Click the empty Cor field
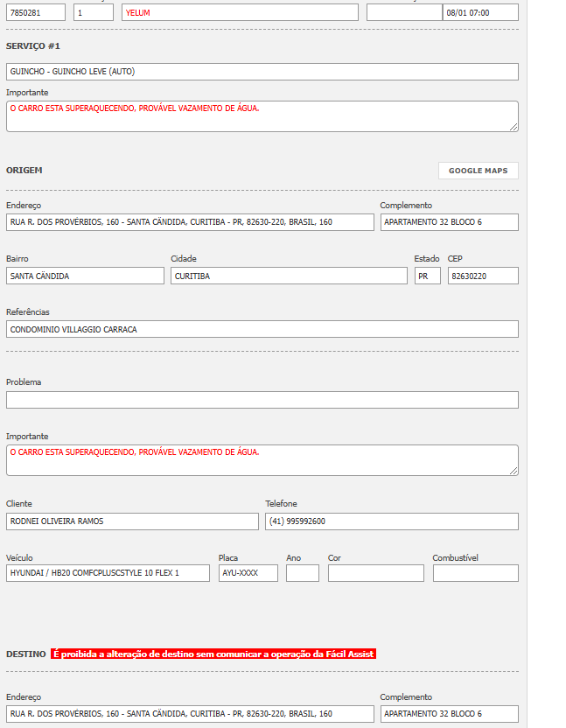566x728 pixels. click(x=375, y=573)
